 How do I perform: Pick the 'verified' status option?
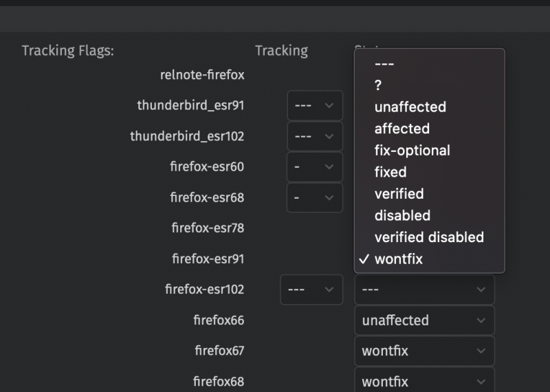429,194
